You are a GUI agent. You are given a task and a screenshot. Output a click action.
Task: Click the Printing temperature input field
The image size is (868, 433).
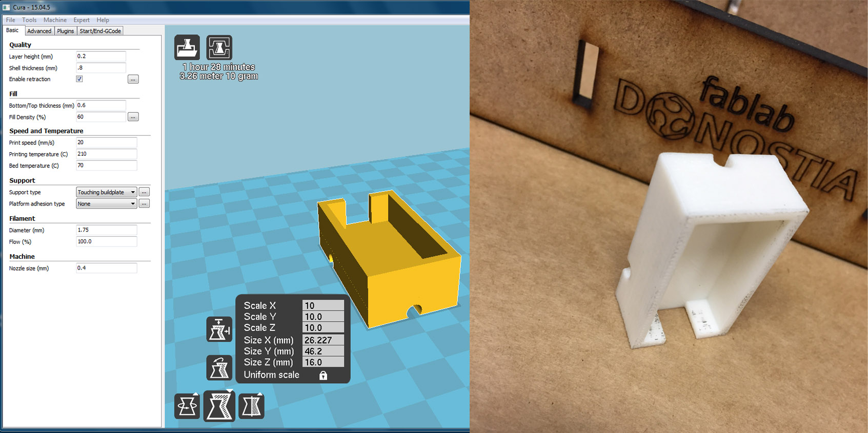click(107, 154)
